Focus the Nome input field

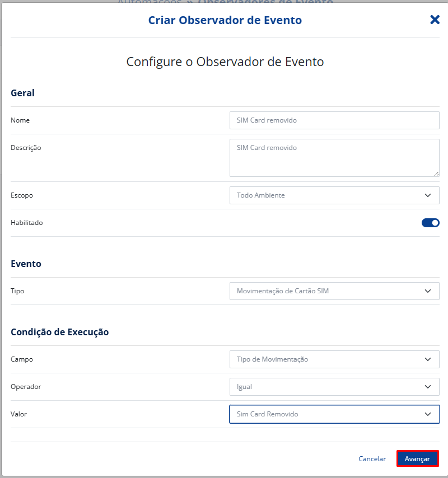pyautogui.click(x=334, y=120)
